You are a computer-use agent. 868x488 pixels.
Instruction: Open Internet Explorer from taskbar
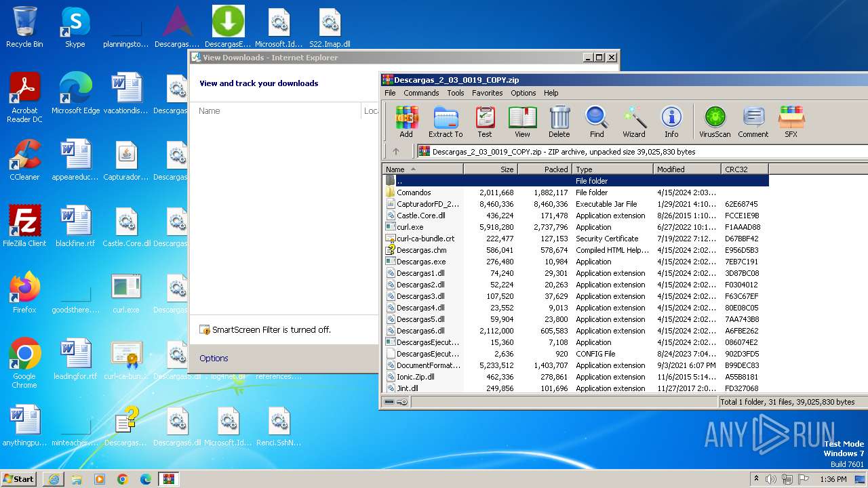[x=54, y=479]
